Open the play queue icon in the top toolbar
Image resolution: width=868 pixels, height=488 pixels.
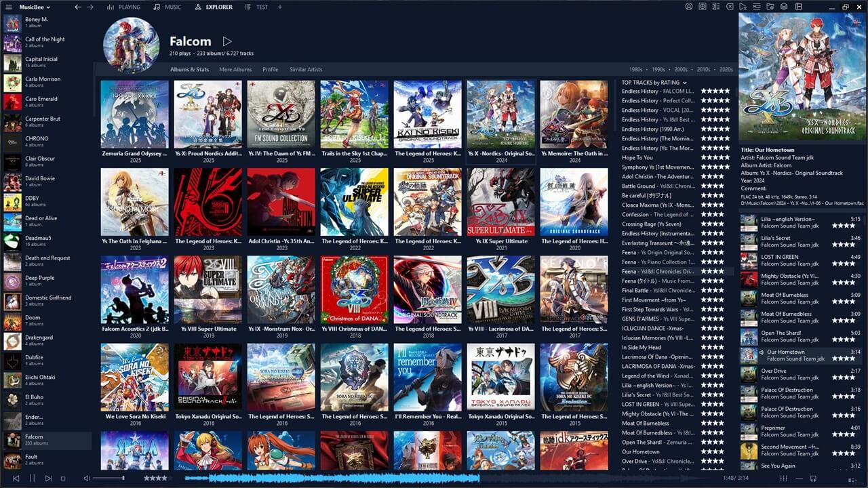pyautogui.click(x=756, y=7)
